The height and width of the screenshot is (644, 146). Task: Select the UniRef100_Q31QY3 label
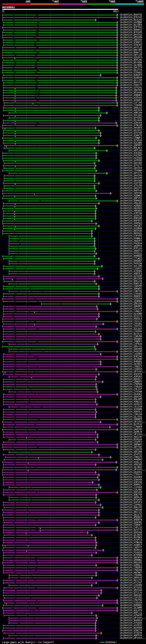point(131,58)
